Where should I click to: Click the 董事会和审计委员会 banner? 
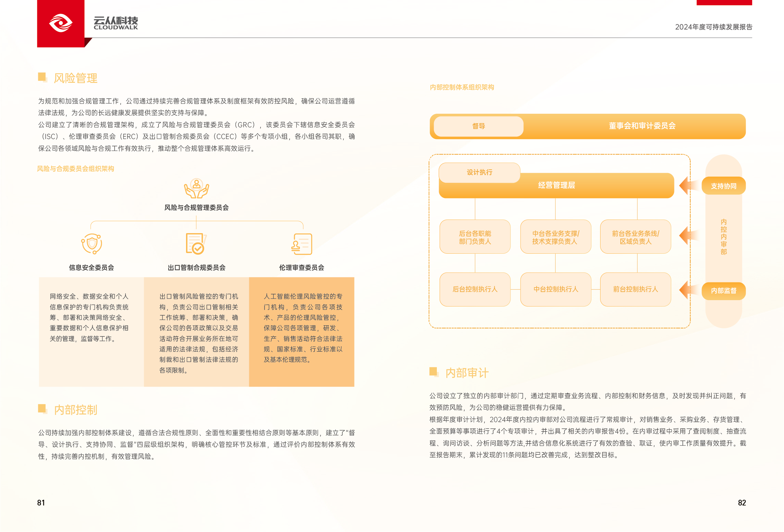point(642,126)
